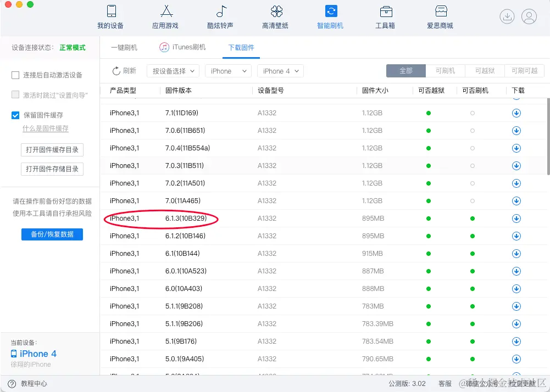Filter firmware list by 可越狱

tap(485, 71)
